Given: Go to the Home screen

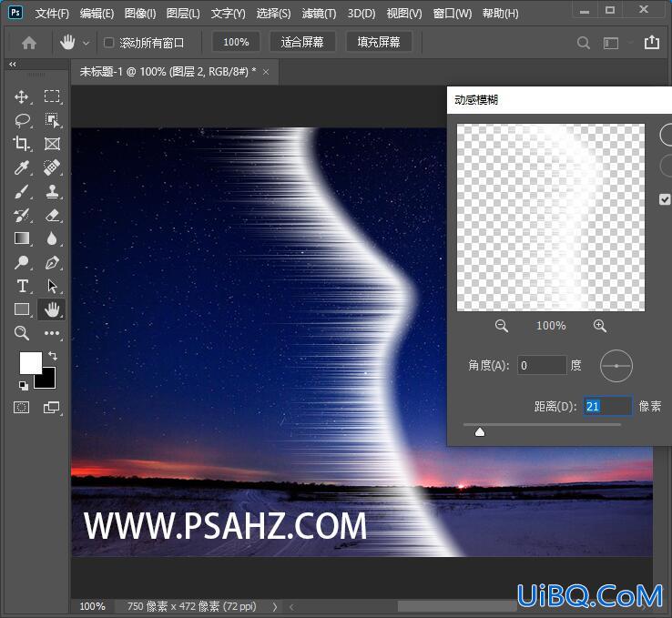Looking at the screenshot, I should 29,43.
